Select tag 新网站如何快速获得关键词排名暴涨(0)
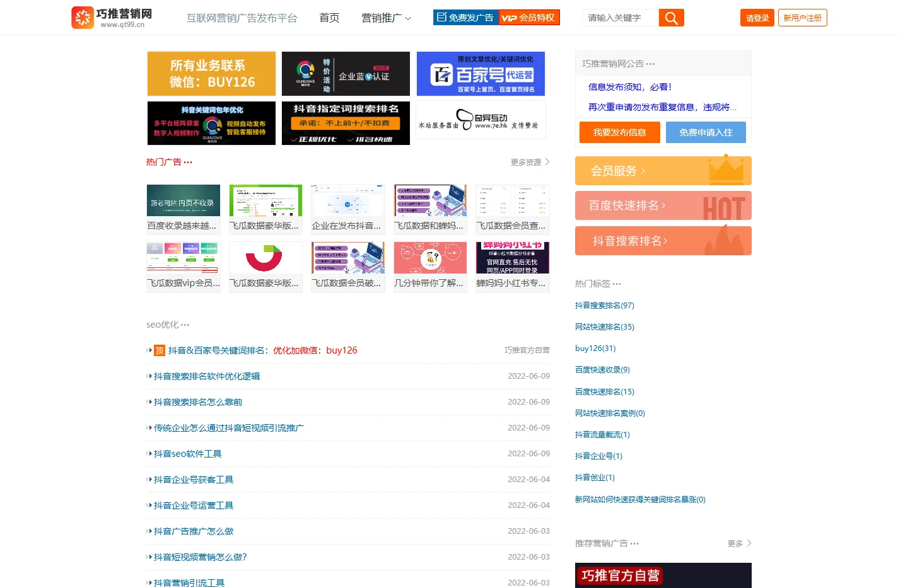898x588 pixels. click(640, 500)
